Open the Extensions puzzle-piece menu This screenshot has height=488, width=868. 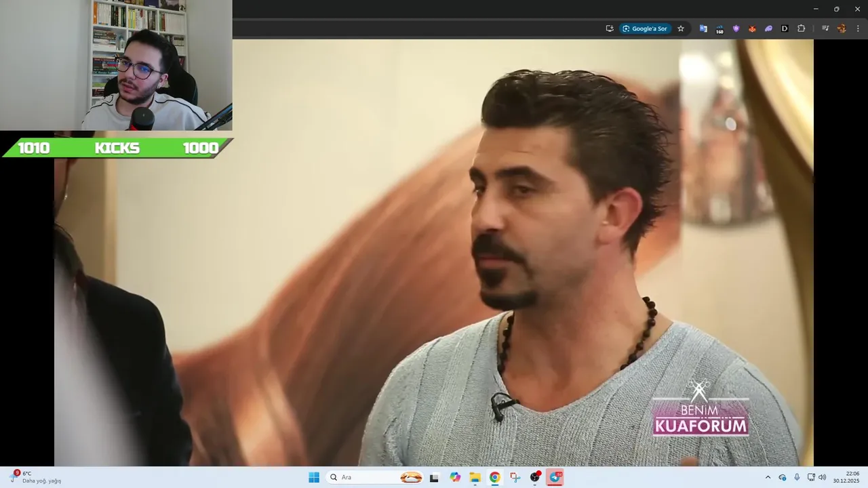pyautogui.click(x=801, y=28)
